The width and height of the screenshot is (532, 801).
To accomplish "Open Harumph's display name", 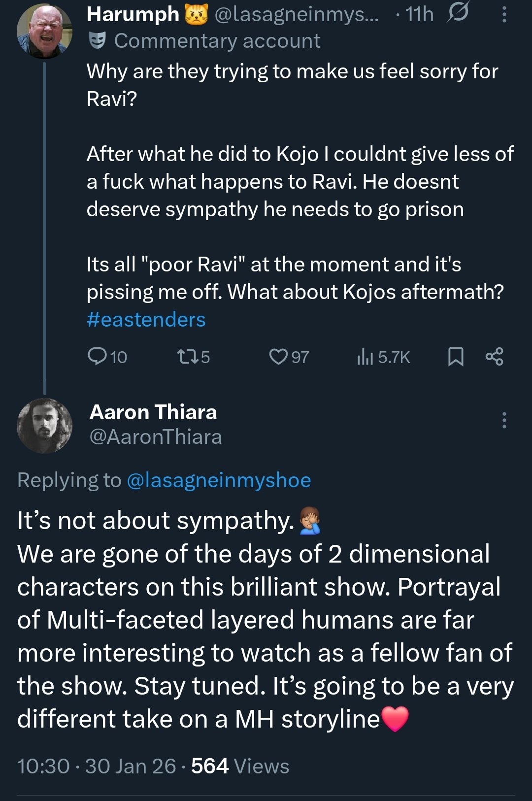I will pos(133,14).
